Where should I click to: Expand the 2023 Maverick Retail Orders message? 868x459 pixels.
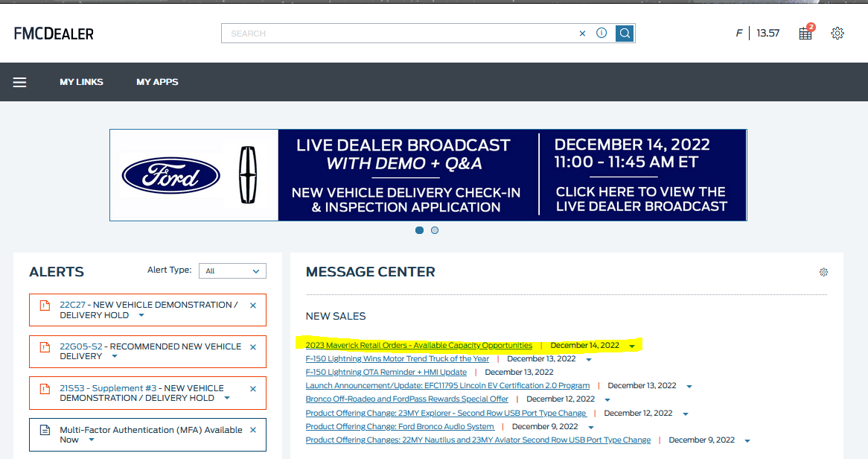tap(632, 346)
